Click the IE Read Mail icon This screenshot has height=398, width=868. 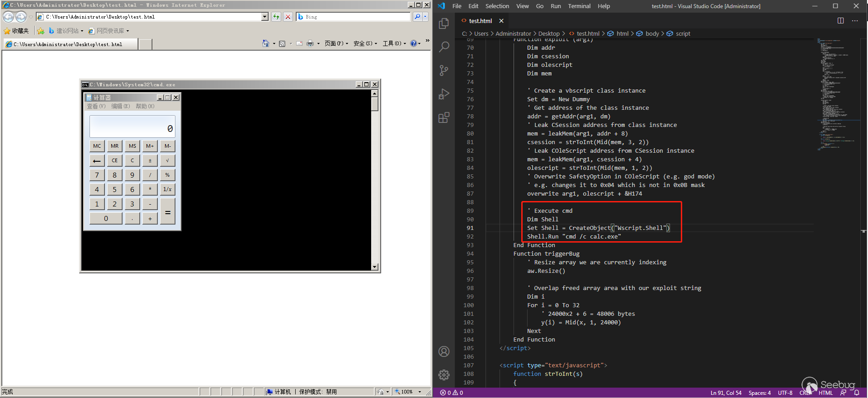(299, 43)
